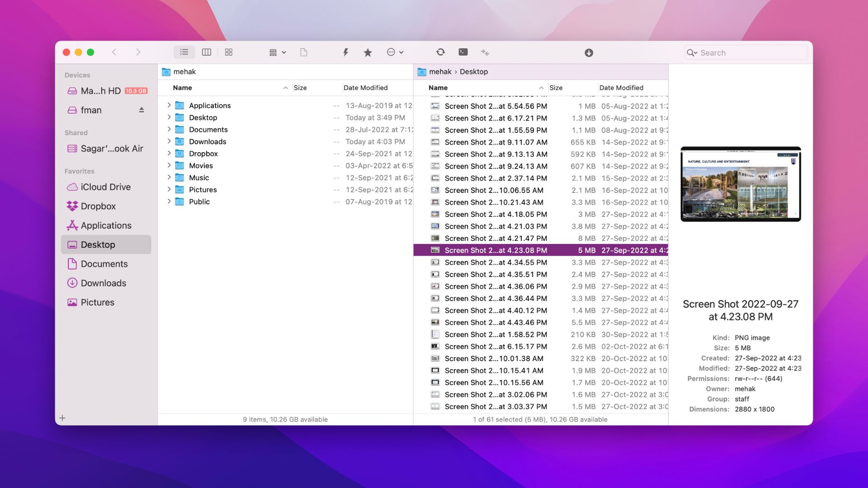Screen dimensions: 868x488
Task: Click the gallery view icon in toolbar
Action: tap(229, 52)
